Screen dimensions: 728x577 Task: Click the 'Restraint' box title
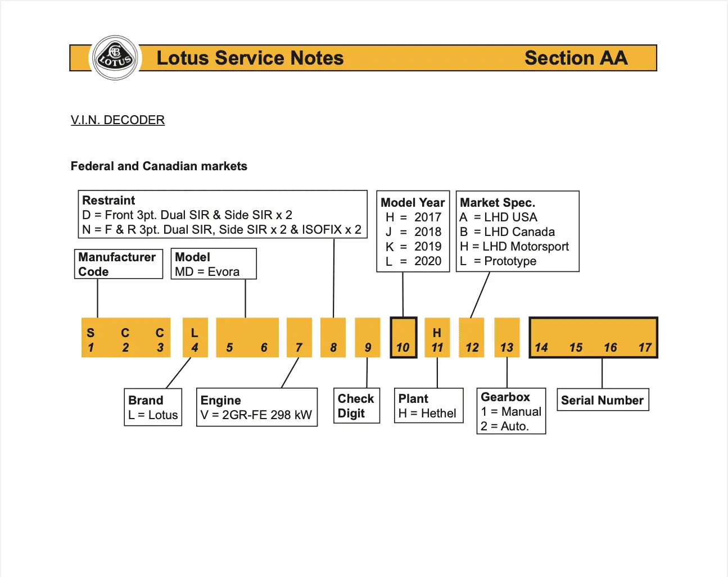[x=108, y=201]
